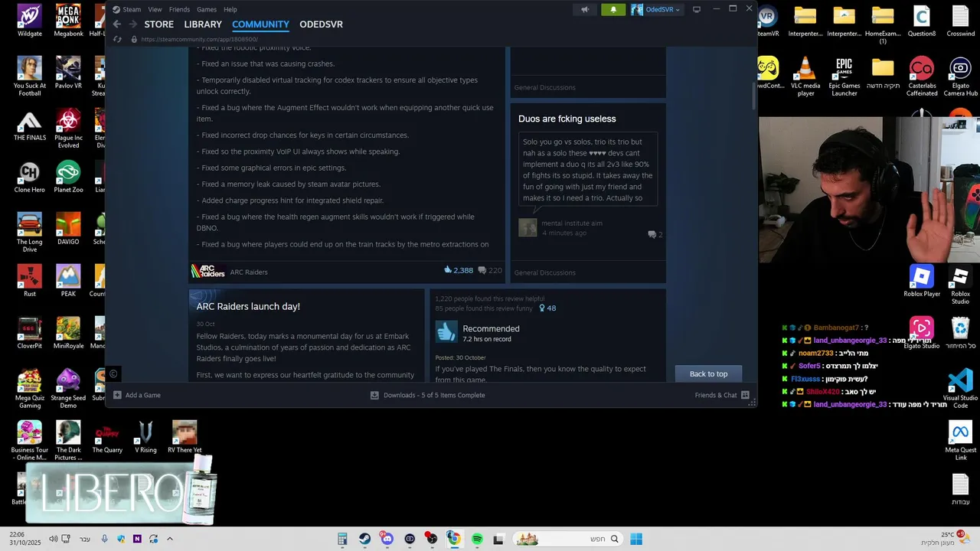
Task: Select Elgato Camera Hub desktop icon
Action: click(960, 76)
